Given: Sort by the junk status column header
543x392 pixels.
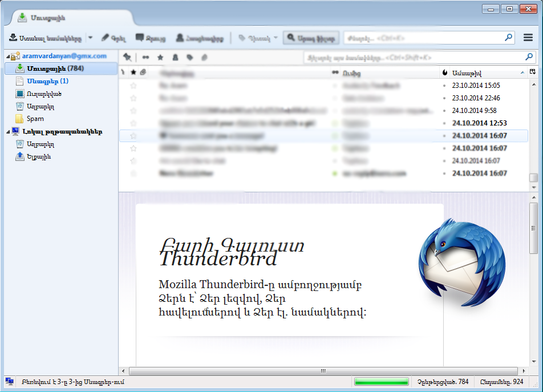Looking at the screenshot, I should pyautogui.click(x=445, y=72).
